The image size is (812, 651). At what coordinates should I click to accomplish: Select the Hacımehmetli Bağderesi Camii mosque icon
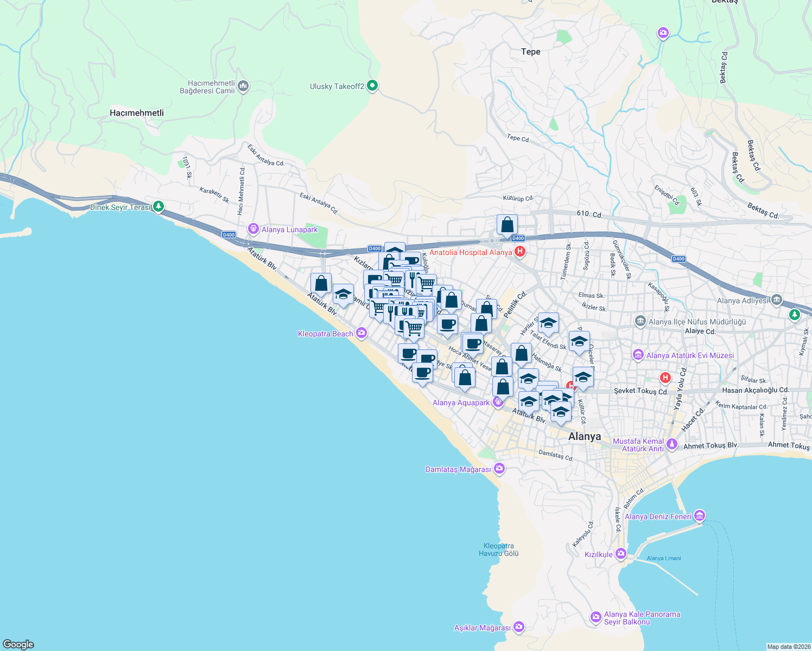pyautogui.click(x=243, y=86)
